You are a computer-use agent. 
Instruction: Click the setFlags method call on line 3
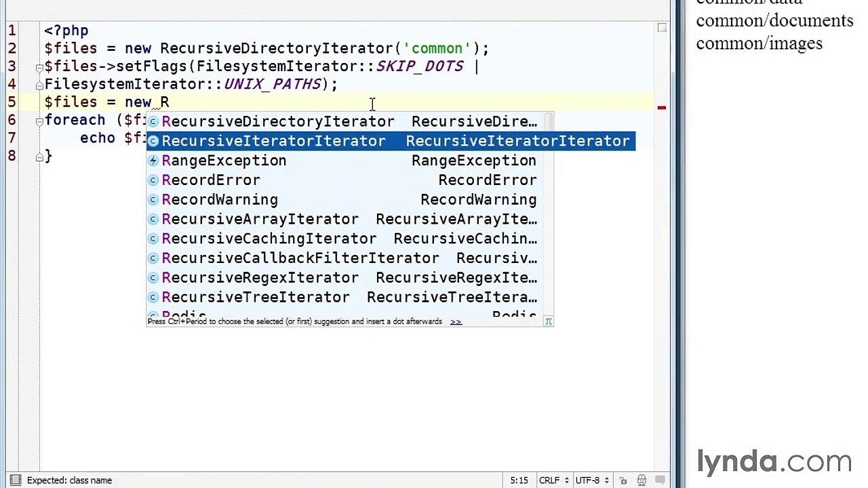pyautogui.click(x=151, y=66)
